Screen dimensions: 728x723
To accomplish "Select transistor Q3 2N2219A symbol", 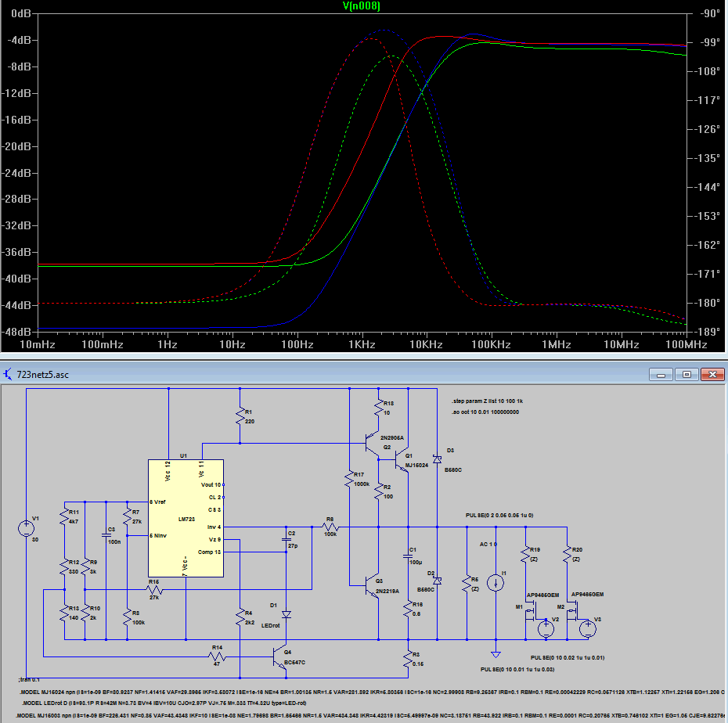I will (x=372, y=585).
